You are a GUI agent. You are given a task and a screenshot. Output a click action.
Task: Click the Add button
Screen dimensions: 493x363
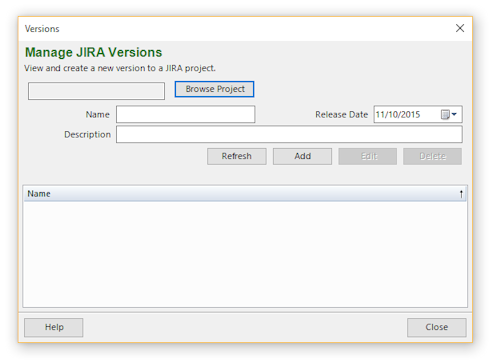point(302,156)
